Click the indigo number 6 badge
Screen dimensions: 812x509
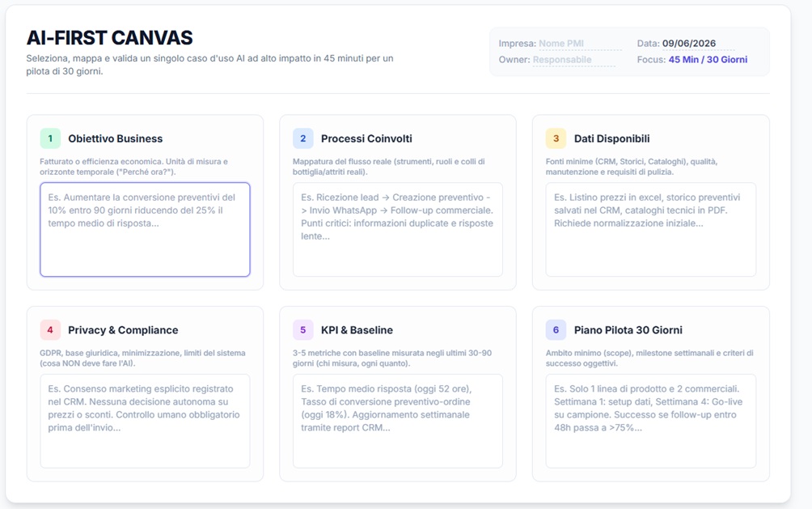coord(556,329)
